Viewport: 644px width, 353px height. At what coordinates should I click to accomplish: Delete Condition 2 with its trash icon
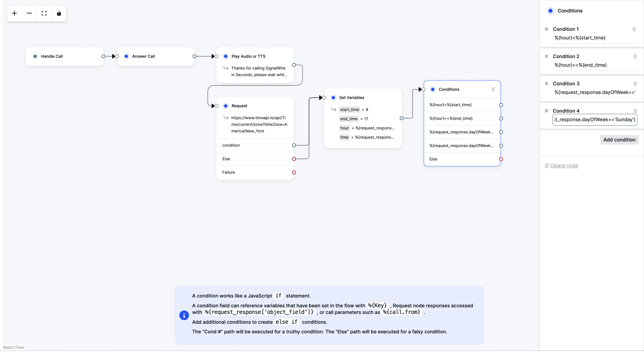[x=635, y=56]
